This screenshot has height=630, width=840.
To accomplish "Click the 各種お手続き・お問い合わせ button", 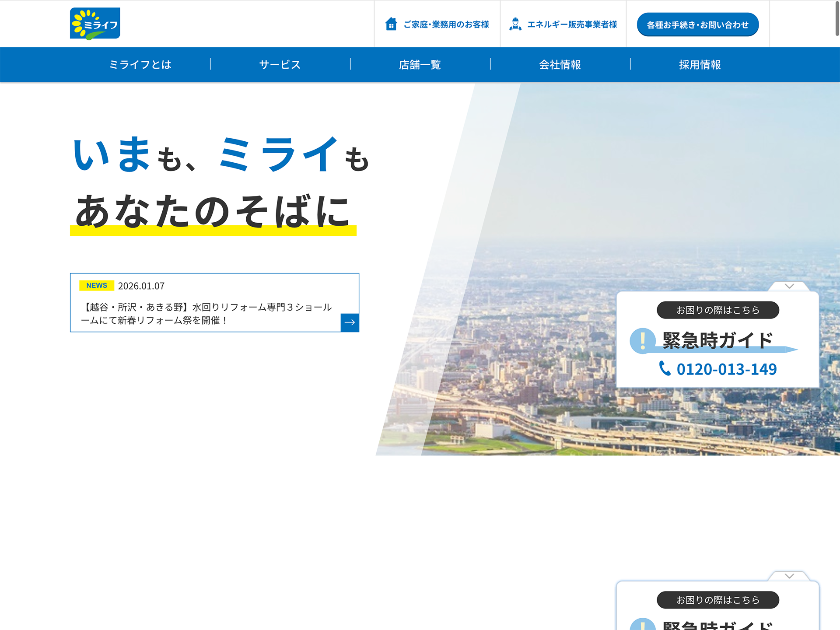I will point(697,24).
